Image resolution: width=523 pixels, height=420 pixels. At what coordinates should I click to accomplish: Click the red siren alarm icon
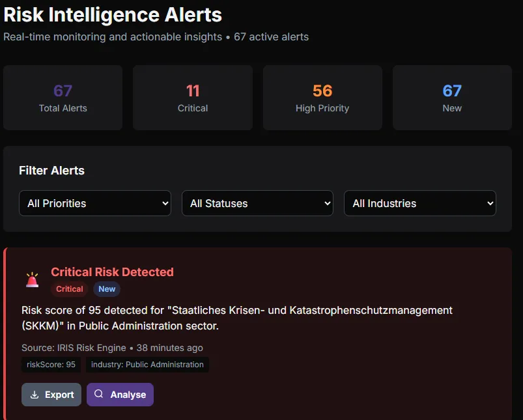[x=31, y=279]
